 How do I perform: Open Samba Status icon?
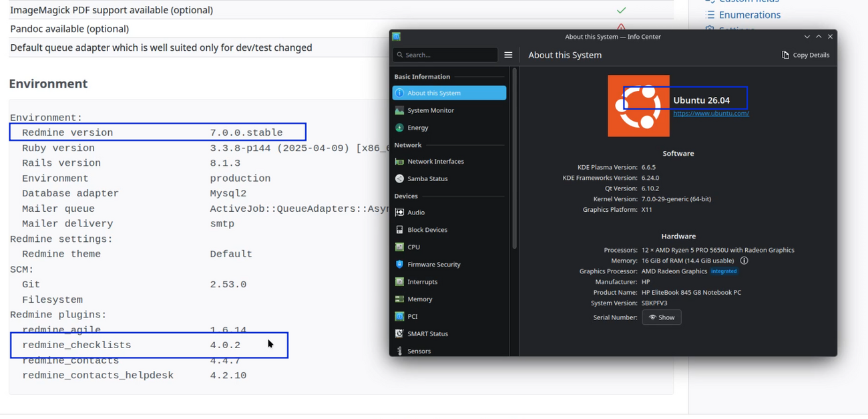click(399, 179)
